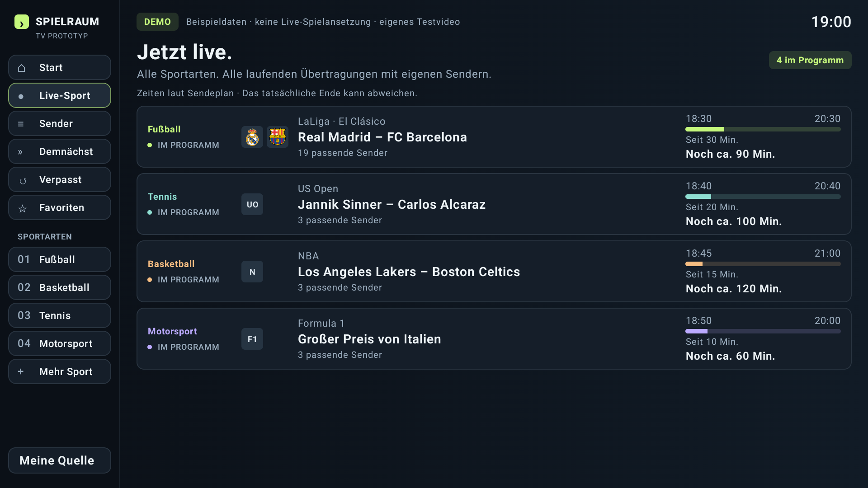Click "Noch ca. 90 Min."
The image size is (868, 488).
click(731, 154)
